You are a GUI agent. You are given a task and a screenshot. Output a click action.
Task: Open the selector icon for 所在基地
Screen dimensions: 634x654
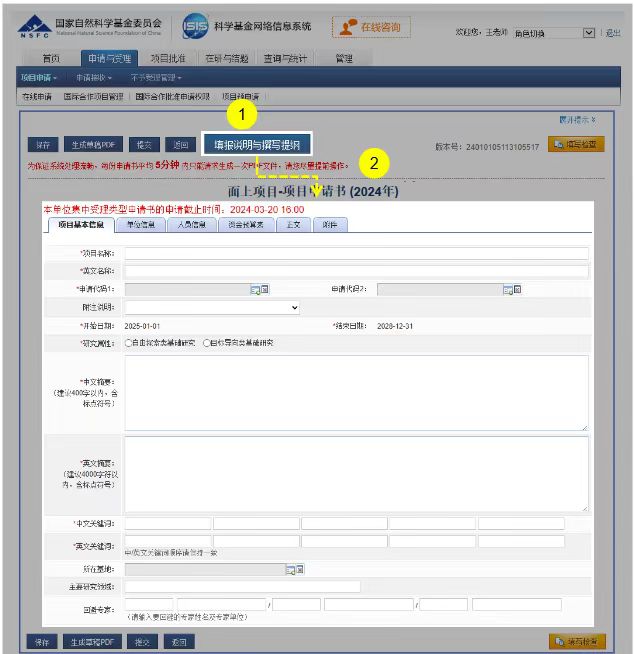290,570
